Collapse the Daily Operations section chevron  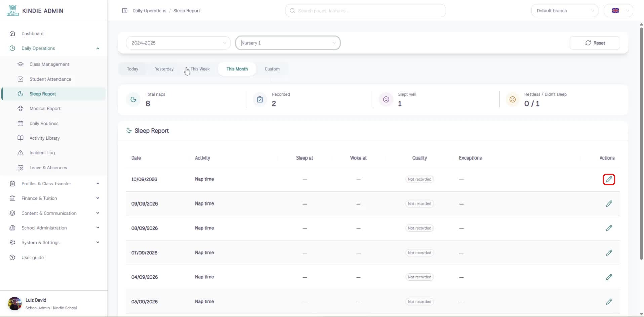tap(98, 48)
